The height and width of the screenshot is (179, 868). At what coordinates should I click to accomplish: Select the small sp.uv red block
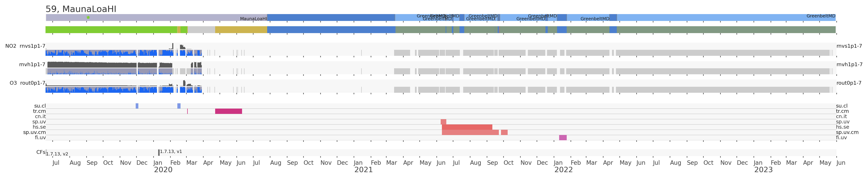[443, 122]
